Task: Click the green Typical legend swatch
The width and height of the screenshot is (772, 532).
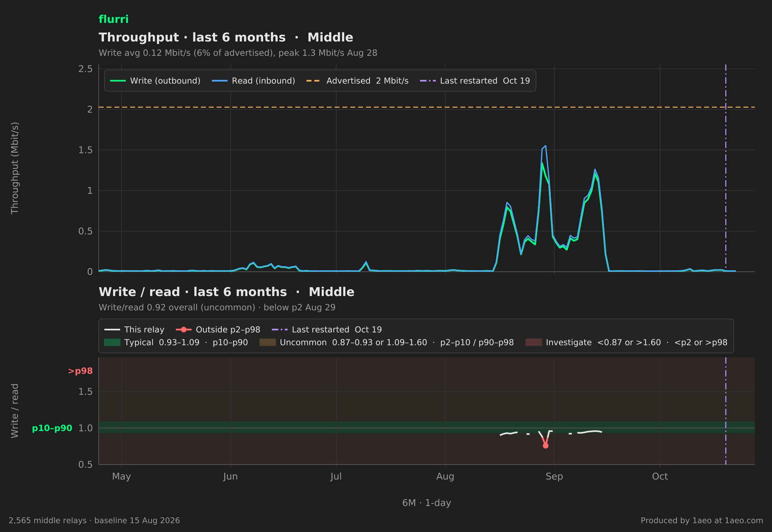Action: (x=112, y=343)
